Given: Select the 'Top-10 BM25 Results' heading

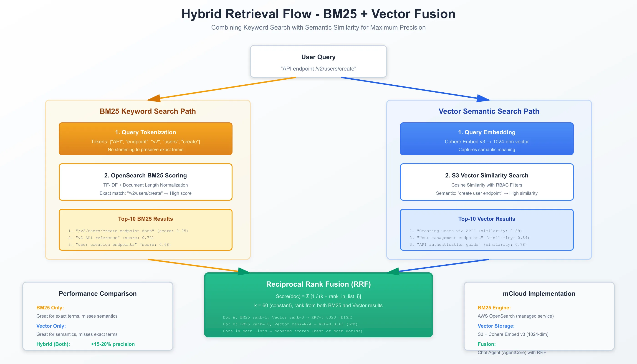Looking at the screenshot, I should [146, 219].
